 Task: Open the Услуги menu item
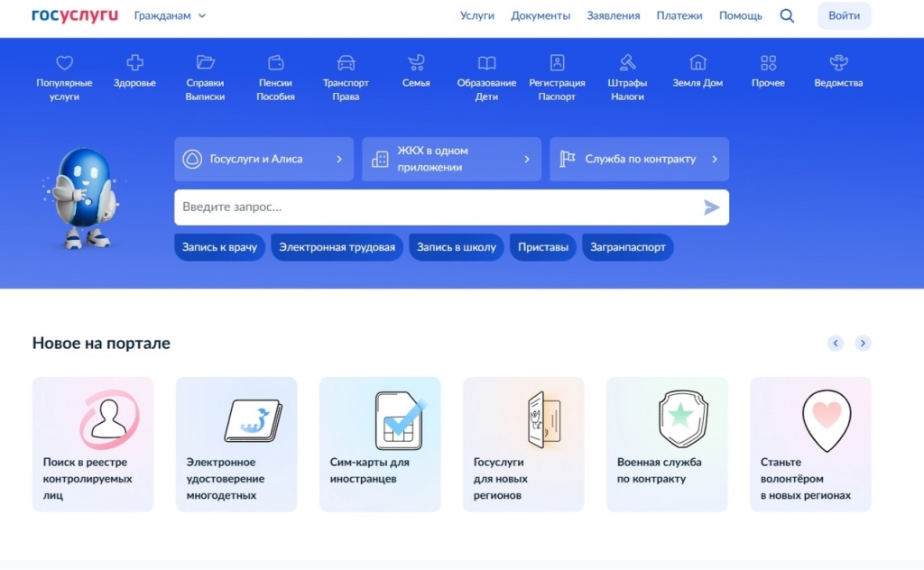(x=477, y=16)
